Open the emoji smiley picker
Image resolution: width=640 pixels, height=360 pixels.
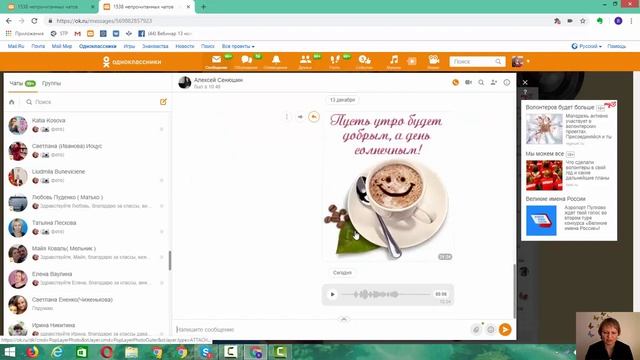(x=491, y=329)
